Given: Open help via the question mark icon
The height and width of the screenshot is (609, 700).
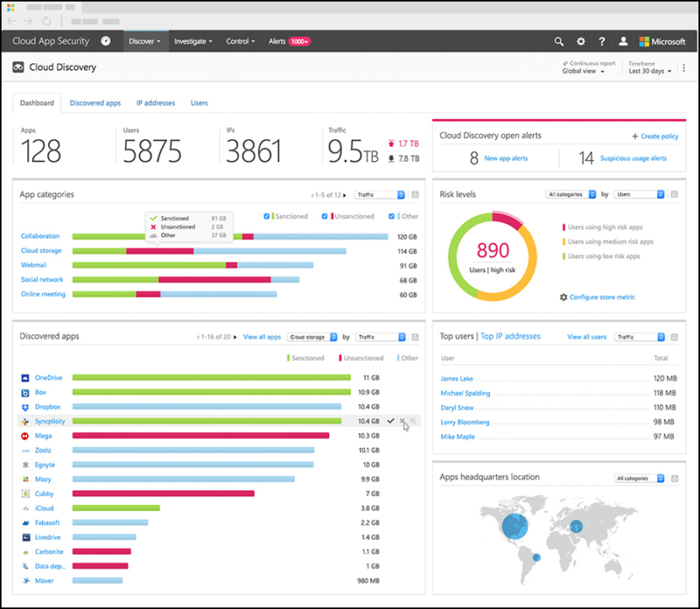Looking at the screenshot, I should coord(600,40).
